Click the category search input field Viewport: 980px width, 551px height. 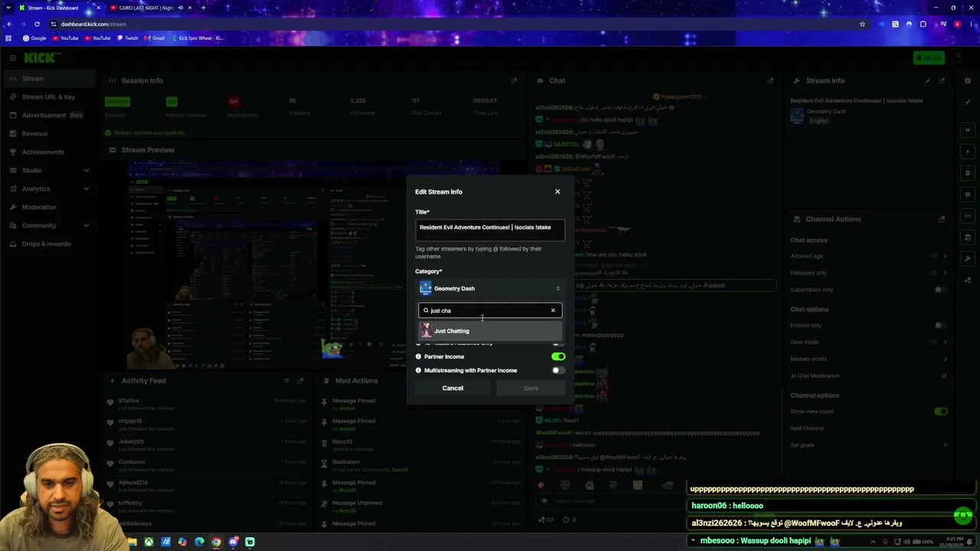pos(490,311)
